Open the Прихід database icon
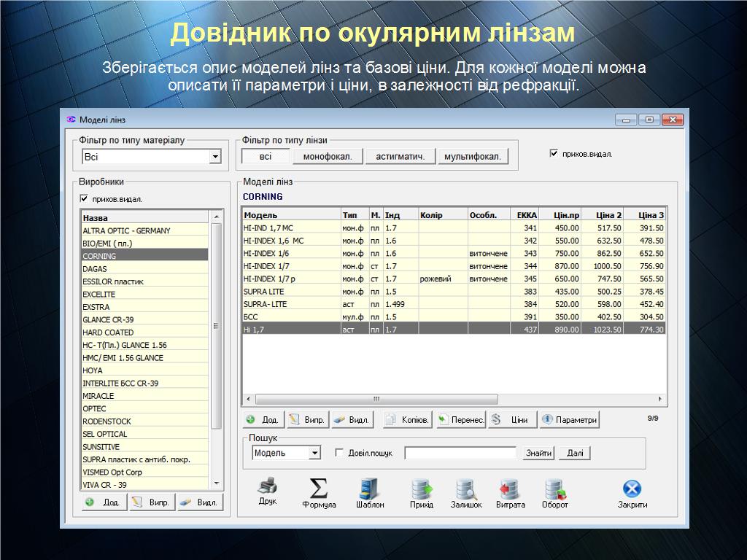747x560 pixels. click(422, 489)
